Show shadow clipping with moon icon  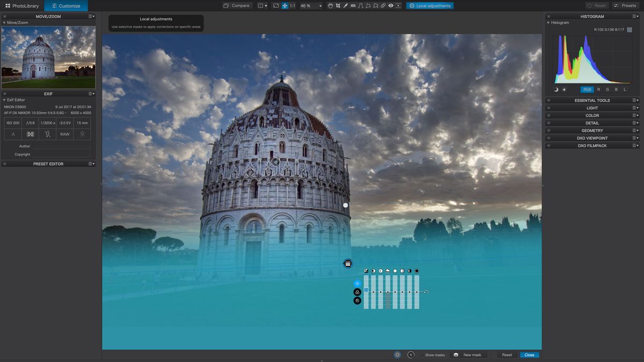(x=556, y=90)
